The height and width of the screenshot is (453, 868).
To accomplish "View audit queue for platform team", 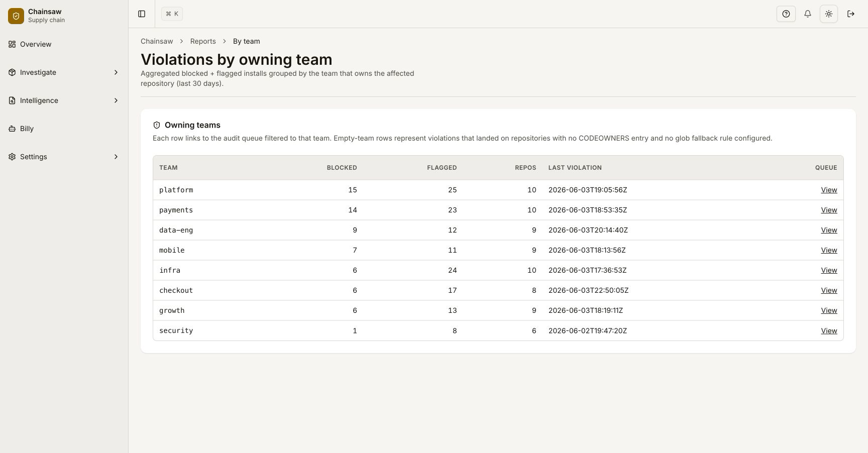I will point(829,190).
